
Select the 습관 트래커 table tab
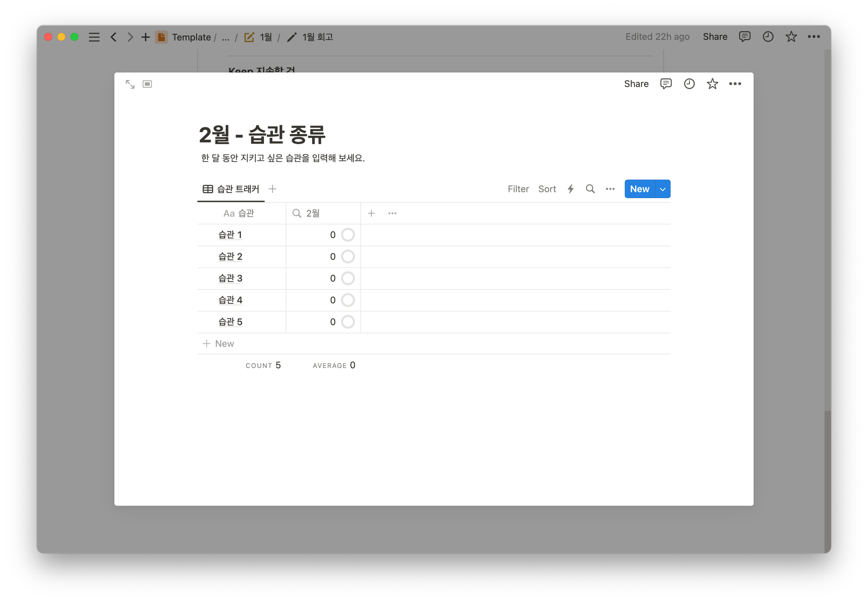tap(231, 189)
